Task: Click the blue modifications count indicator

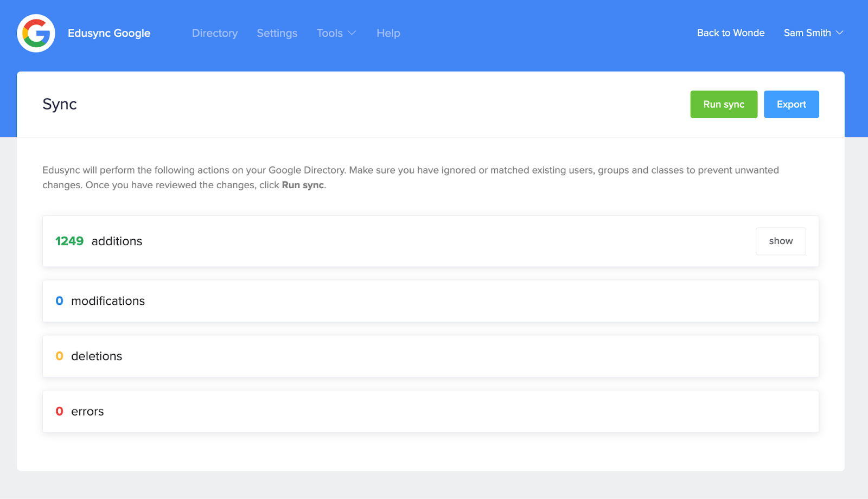Action: (x=59, y=301)
